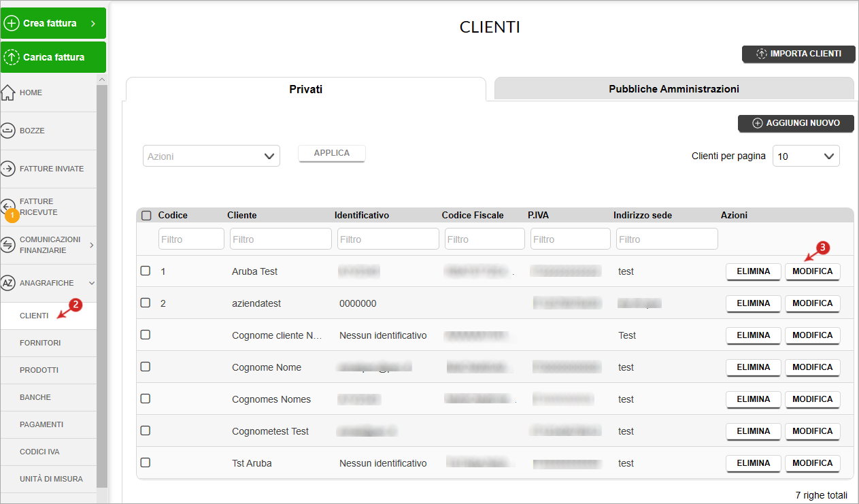Switch to the Privati tab
Image resolution: width=859 pixels, height=504 pixels.
tap(306, 89)
